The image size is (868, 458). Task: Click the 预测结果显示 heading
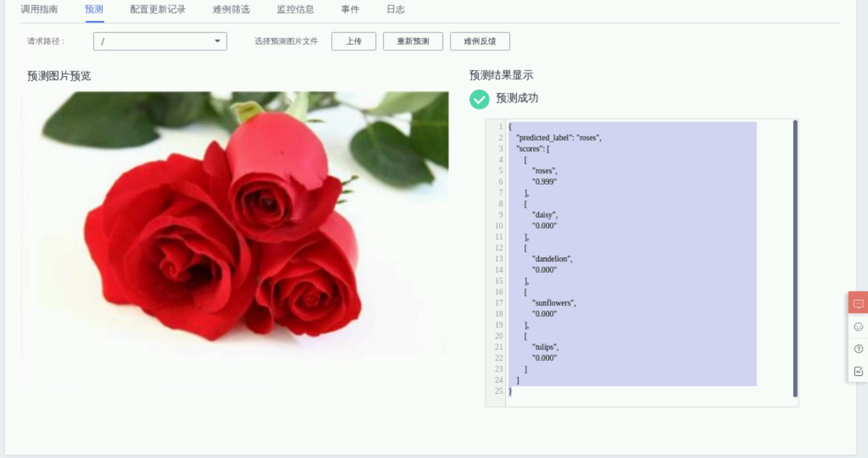pyautogui.click(x=502, y=75)
